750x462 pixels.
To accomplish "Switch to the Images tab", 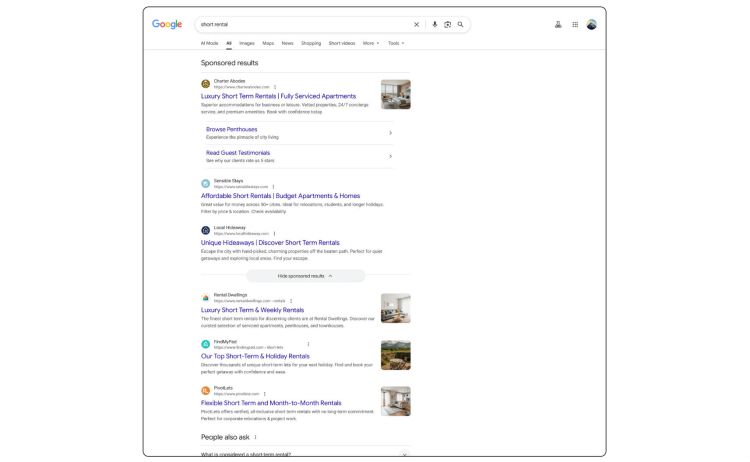I will (x=246, y=43).
